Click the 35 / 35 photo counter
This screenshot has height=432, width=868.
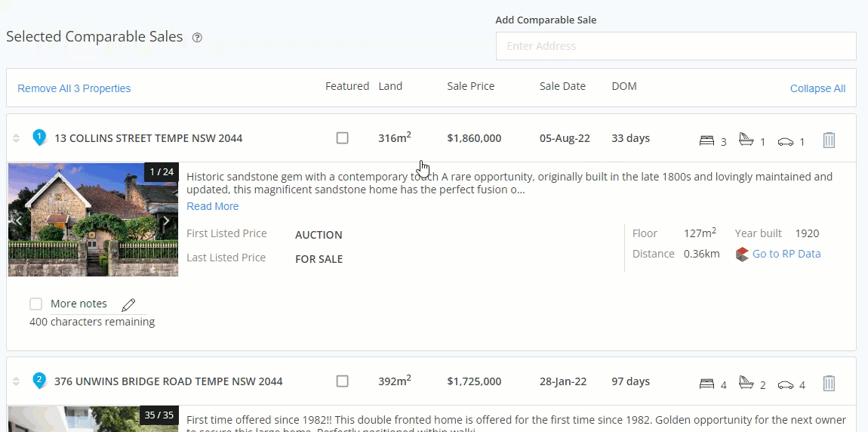[x=159, y=415]
